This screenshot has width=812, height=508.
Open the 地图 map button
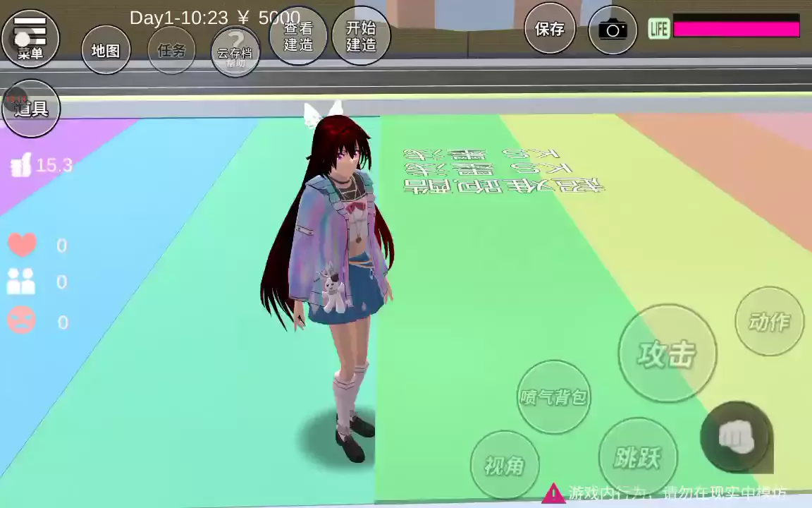106,50
